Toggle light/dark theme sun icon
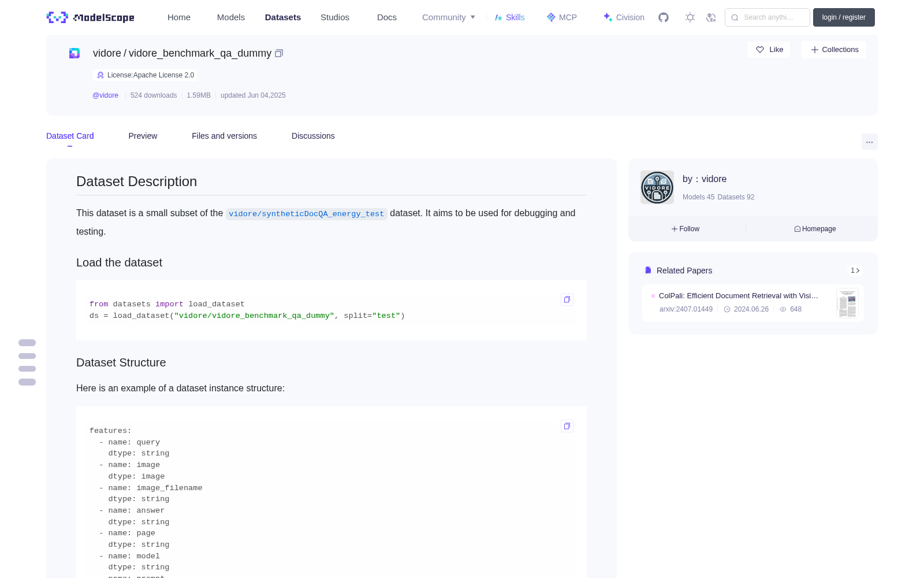This screenshot has height=578, width=924. tap(690, 17)
